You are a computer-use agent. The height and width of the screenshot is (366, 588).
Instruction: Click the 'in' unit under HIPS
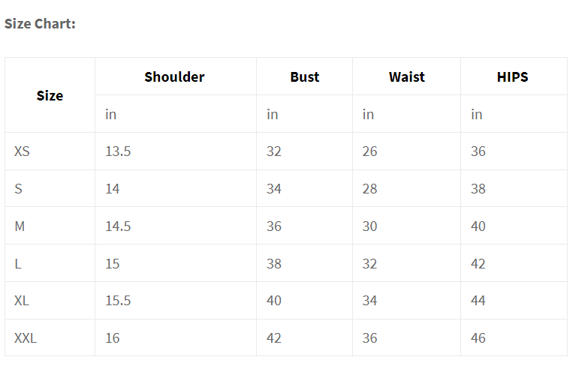(x=477, y=115)
